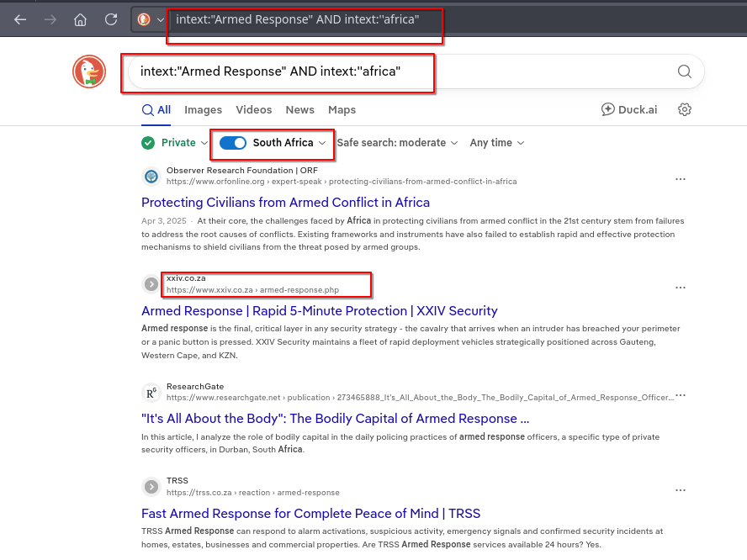Open Protecting Civilians from Armed Conflict link
The height and width of the screenshot is (560, 747).
coord(285,203)
